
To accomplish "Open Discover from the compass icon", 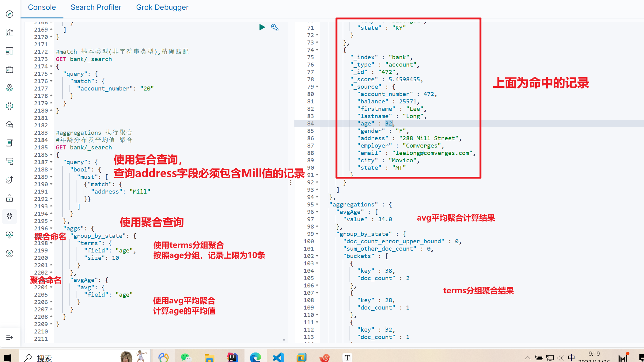I will pyautogui.click(x=9, y=14).
